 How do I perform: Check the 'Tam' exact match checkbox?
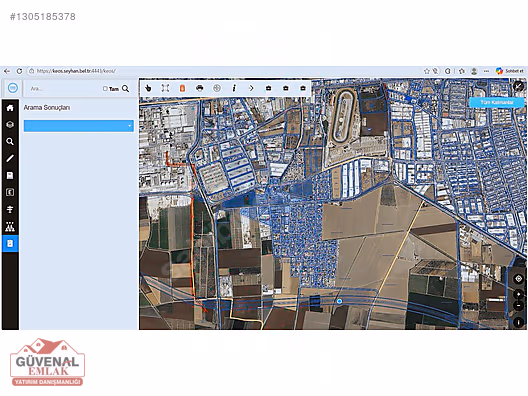105,89
